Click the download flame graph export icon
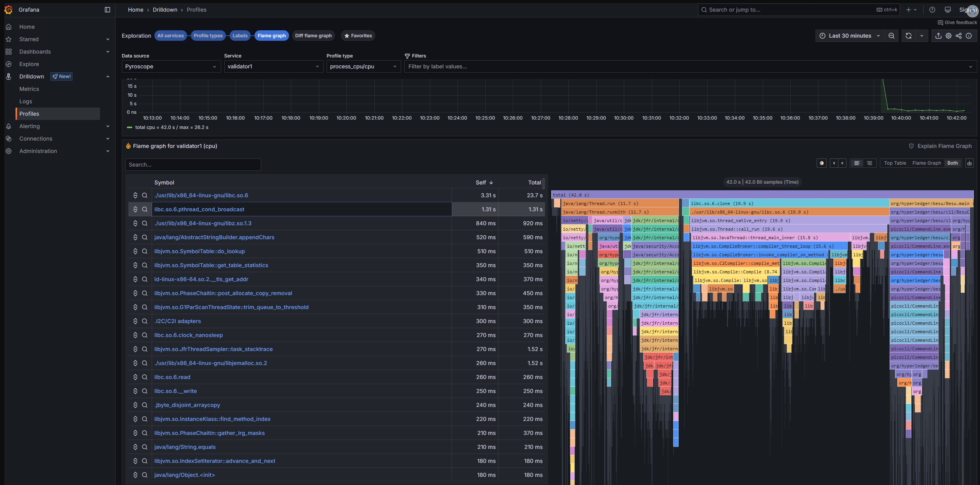The width and height of the screenshot is (980, 485). 970,163
